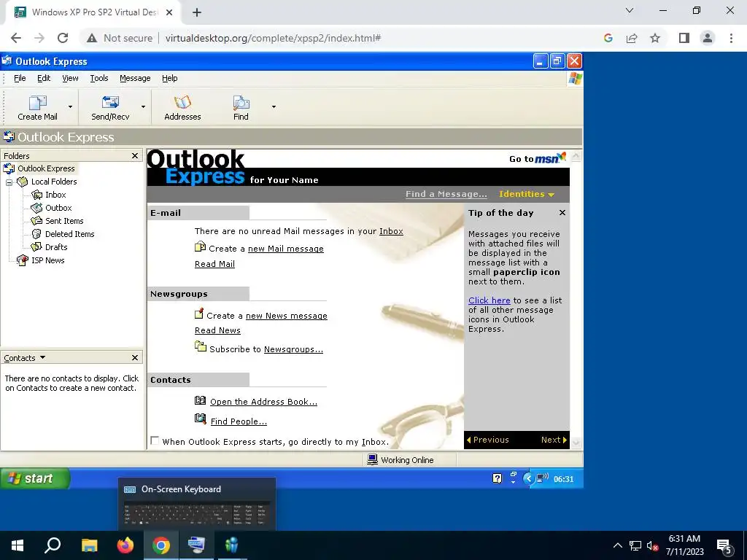This screenshot has width=747, height=560.
Task: Show hidden host tray icons chevron
Action: (x=617, y=545)
